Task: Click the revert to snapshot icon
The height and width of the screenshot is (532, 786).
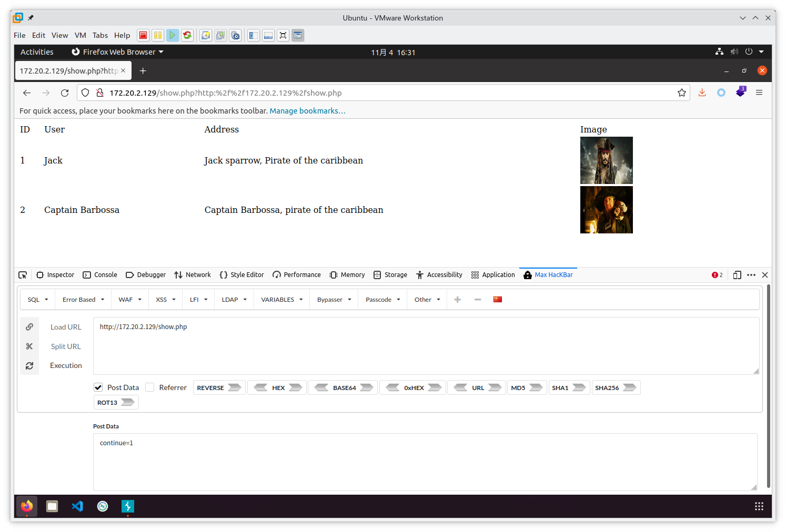Action: 220,35
